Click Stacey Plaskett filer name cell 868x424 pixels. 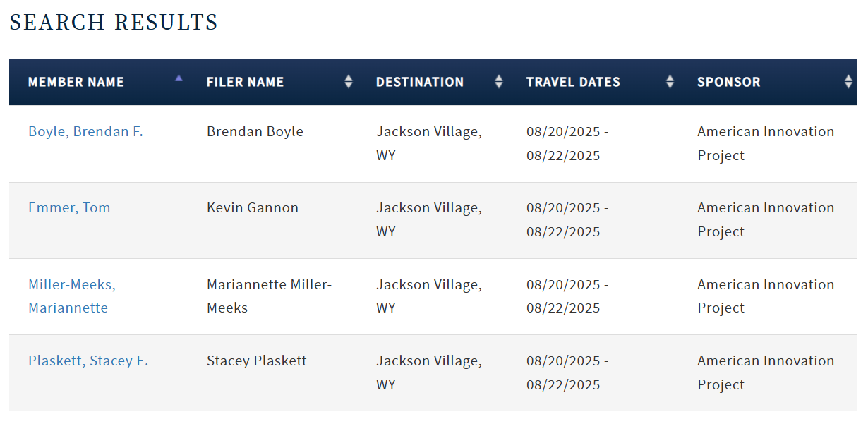(257, 361)
